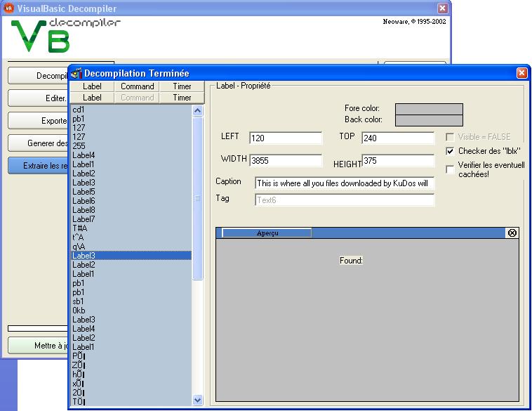Switch to the Timer column tab
The image size is (532, 411).
pyautogui.click(x=182, y=86)
